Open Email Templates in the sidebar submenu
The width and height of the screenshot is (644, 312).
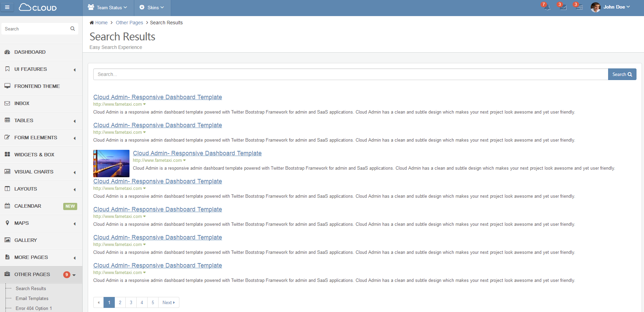(32, 298)
